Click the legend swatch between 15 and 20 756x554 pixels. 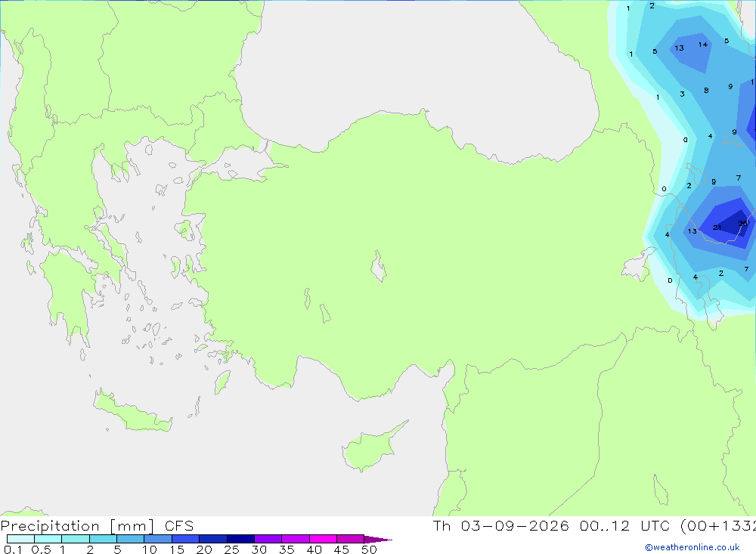coord(186,539)
